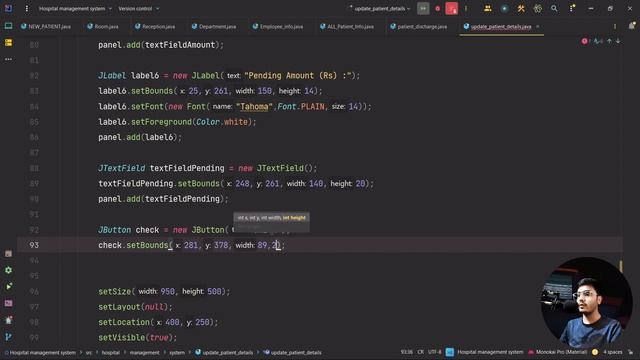Open the Git version control tool window
The width and height of the screenshot is (640, 360).
point(9,337)
